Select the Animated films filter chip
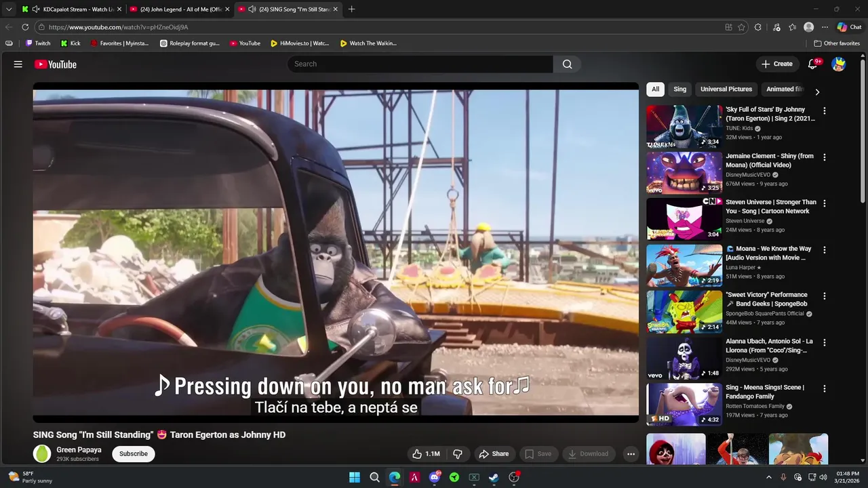 click(784, 89)
